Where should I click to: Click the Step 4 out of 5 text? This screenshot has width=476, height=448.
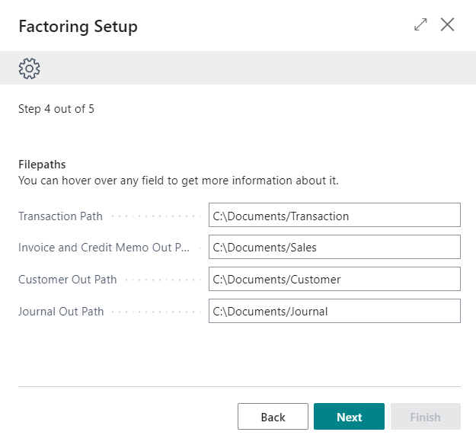(56, 109)
